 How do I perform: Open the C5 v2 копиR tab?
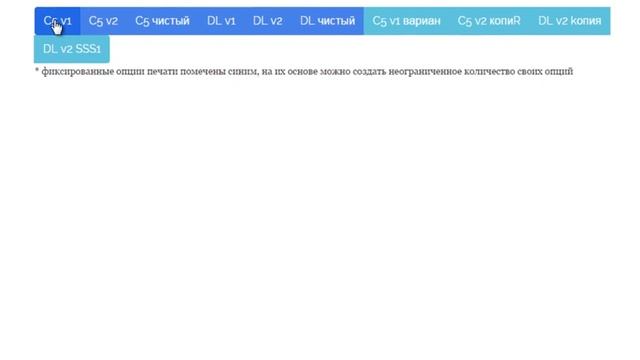[489, 21]
